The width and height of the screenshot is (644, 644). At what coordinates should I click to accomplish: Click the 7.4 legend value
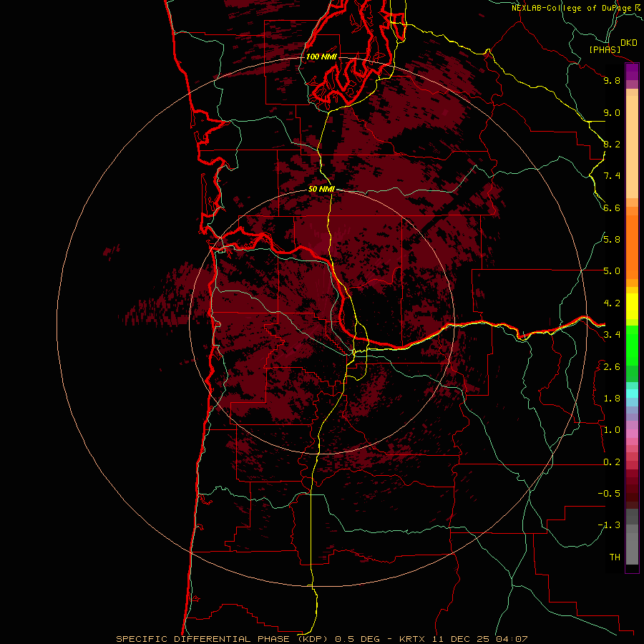coord(612,176)
